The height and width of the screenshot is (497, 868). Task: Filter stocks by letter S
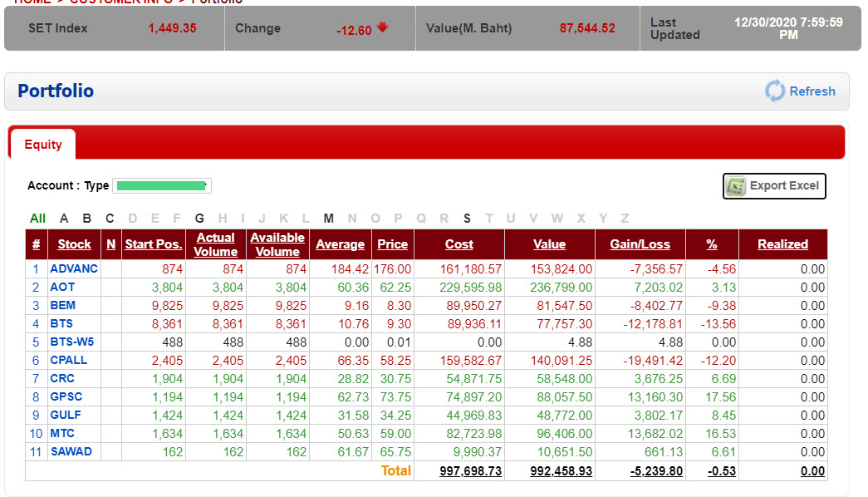467,219
